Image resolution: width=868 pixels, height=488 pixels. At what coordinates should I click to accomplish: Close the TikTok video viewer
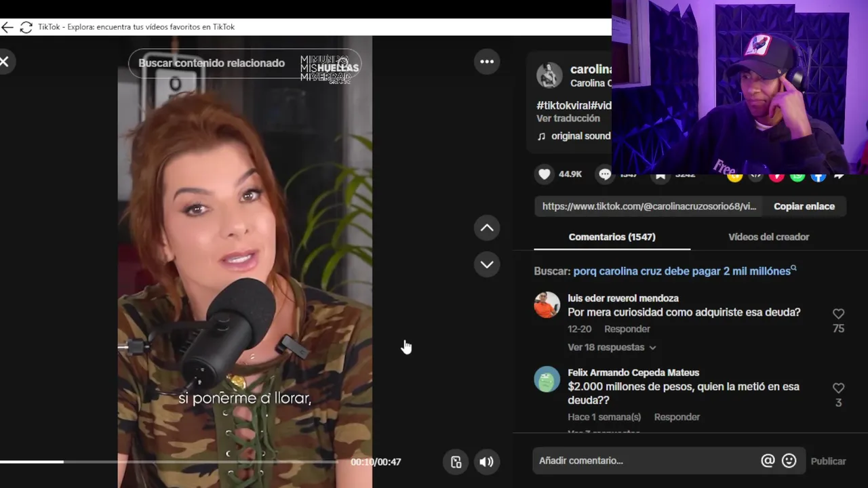4,62
